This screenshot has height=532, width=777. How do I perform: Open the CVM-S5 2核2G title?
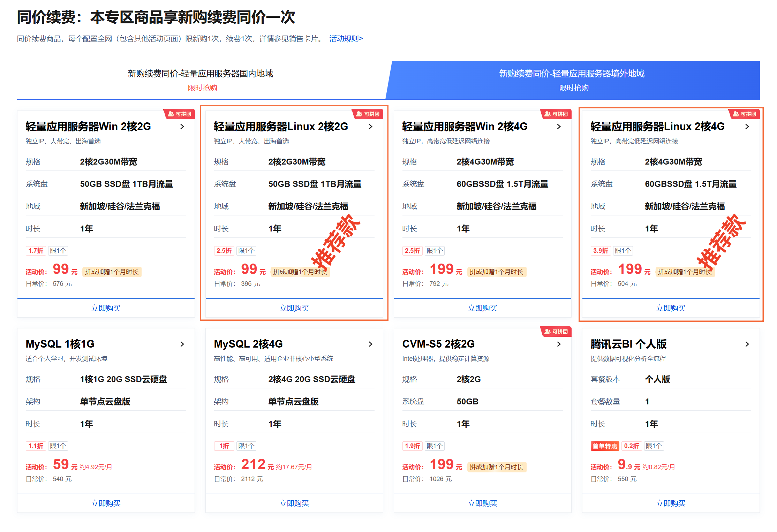coord(438,344)
